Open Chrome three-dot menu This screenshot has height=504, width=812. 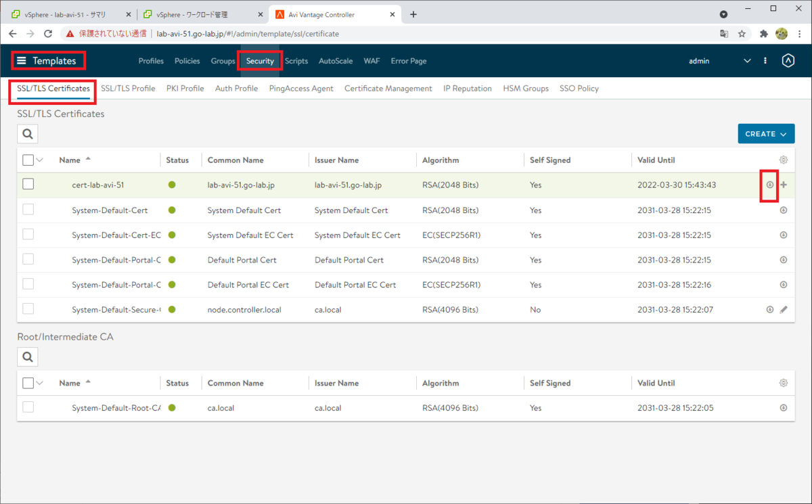coord(799,33)
